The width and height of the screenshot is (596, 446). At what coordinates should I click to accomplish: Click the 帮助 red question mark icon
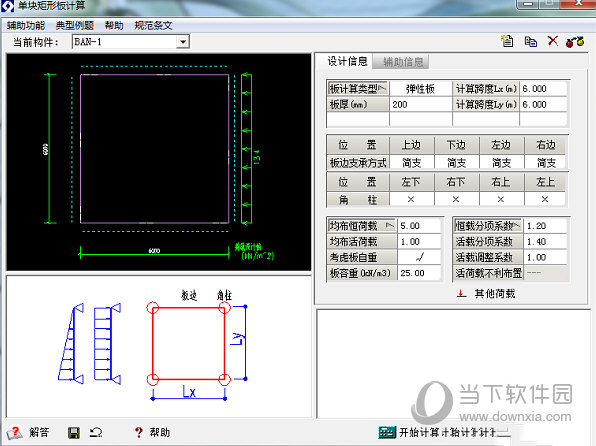(x=139, y=432)
